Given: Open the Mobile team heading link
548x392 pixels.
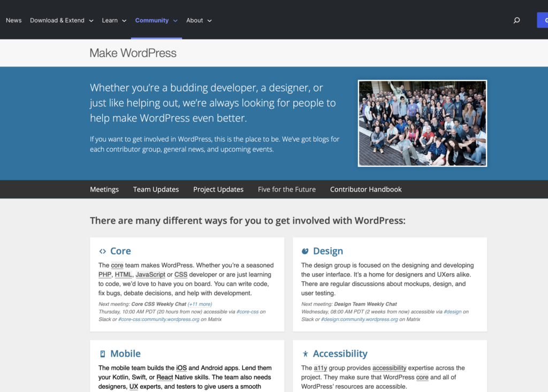Looking at the screenshot, I should 125,353.
